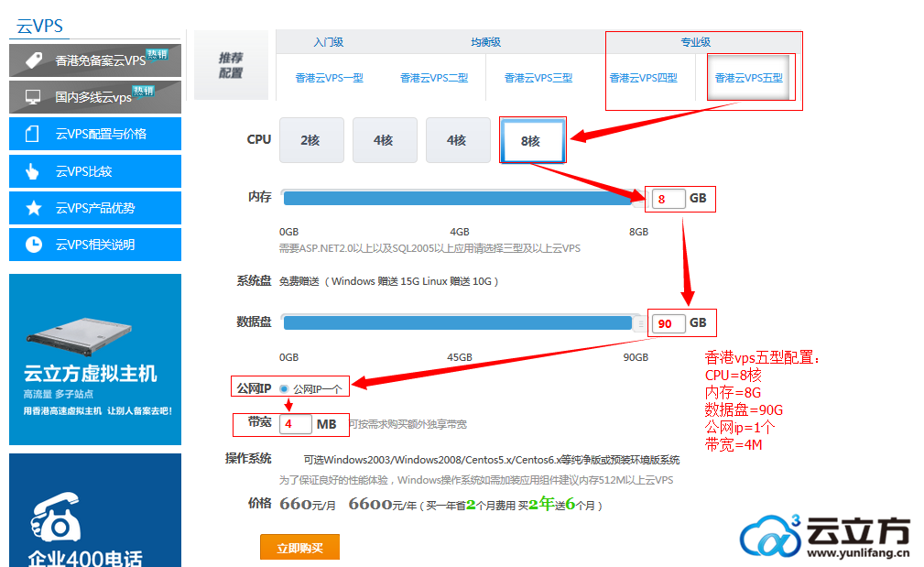Open 国内多线云vps menu item

pyautogui.click(x=95, y=97)
